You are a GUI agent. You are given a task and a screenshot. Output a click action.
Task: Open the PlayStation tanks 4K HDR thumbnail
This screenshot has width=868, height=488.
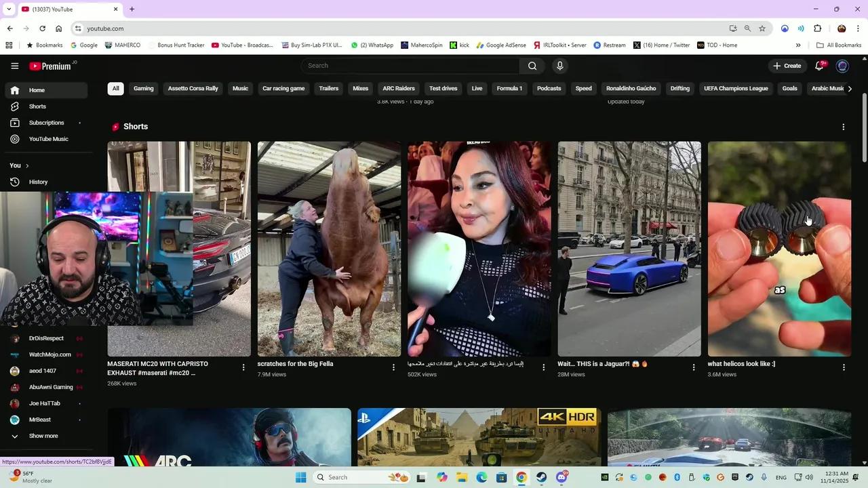point(479,437)
